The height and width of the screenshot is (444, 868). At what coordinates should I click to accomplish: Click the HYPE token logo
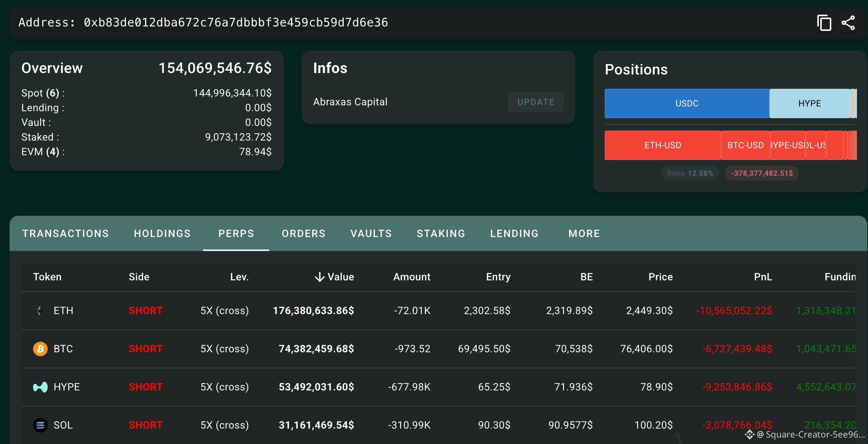40,387
